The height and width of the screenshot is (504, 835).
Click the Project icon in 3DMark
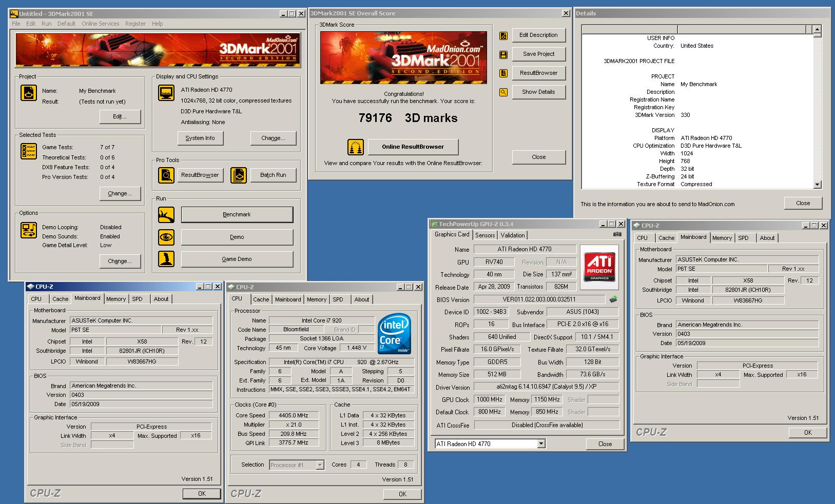tap(29, 93)
